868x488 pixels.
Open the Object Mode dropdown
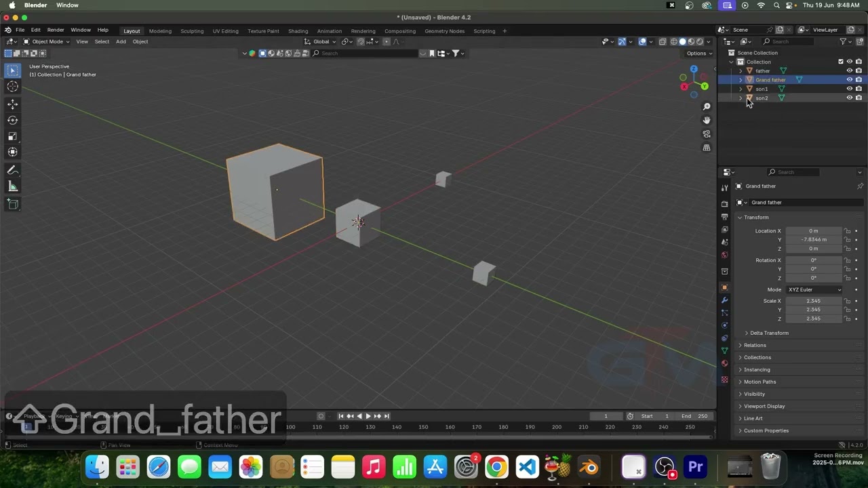click(46, 41)
